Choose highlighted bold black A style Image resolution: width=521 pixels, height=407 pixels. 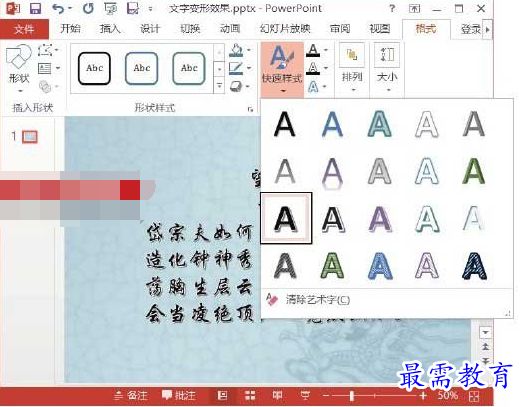(x=286, y=218)
